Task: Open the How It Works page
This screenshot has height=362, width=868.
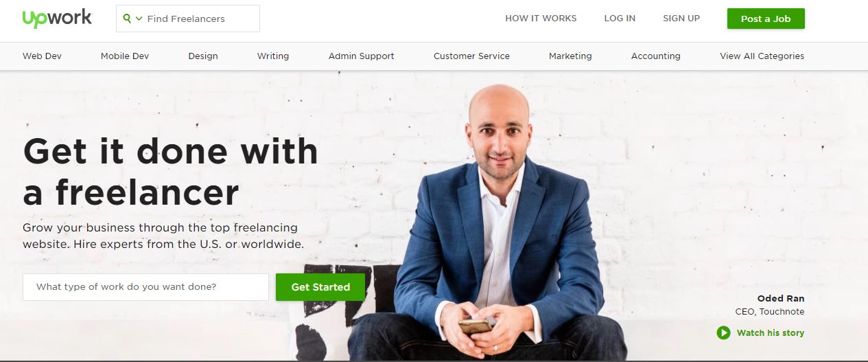Action: 541,19
